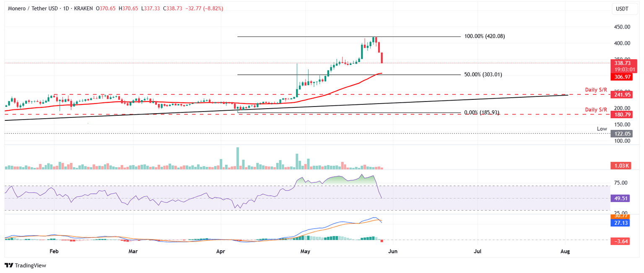Click the 180.79 Daily S/R price label
Viewport: 644px width, 273px height.
click(x=622, y=114)
